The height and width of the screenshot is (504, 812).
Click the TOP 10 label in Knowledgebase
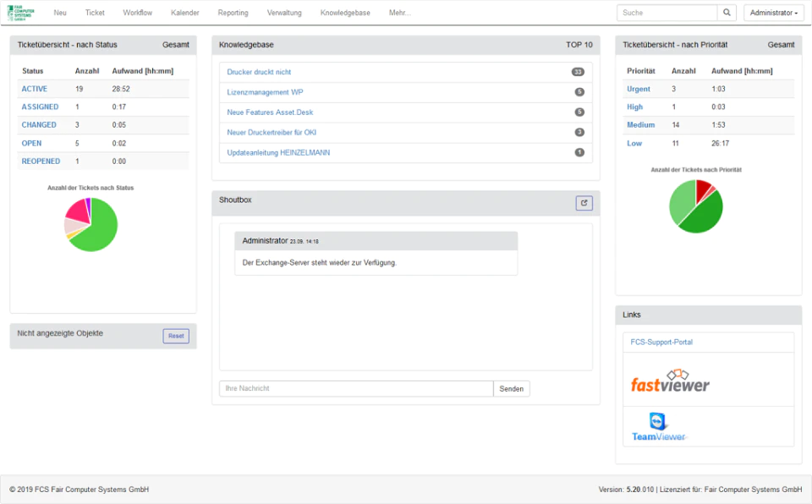(x=579, y=45)
